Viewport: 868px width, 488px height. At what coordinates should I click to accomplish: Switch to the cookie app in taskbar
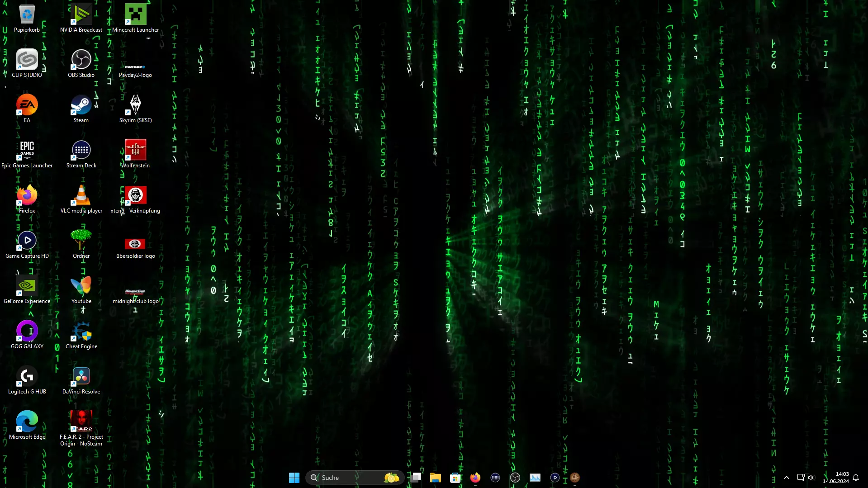pos(575,478)
